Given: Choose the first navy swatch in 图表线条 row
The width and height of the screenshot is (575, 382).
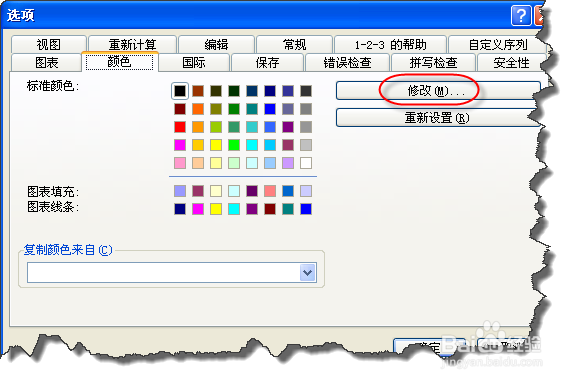Looking at the screenshot, I should coord(180,209).
